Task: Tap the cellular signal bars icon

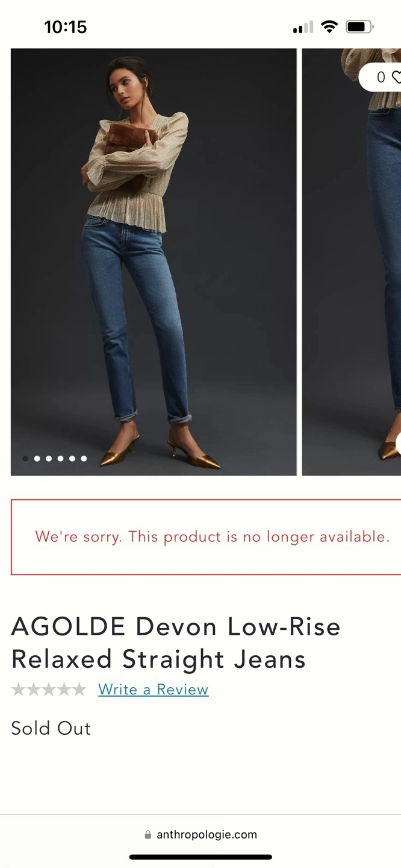Action: pyautogui.click(x=303, y=27)
